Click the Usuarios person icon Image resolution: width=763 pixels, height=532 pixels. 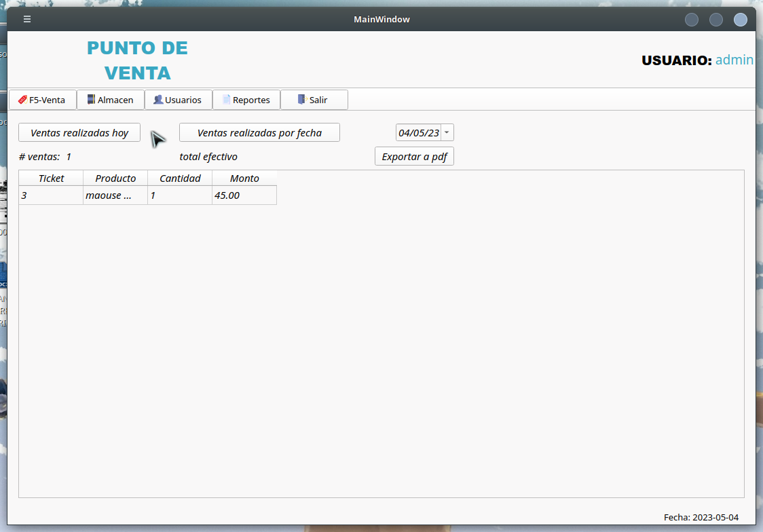(x=158, y=100)
